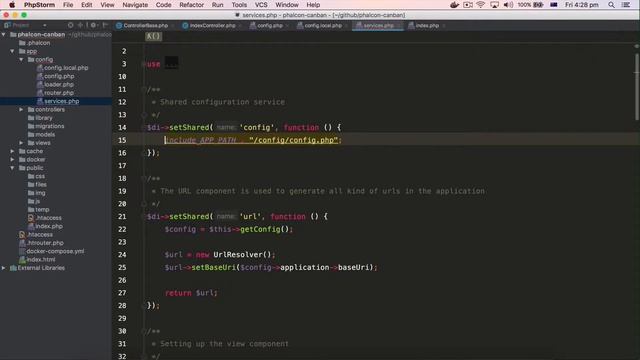Open the VCS menu
Viewport: 640px width, 360px height.
(x=261, y=5)
